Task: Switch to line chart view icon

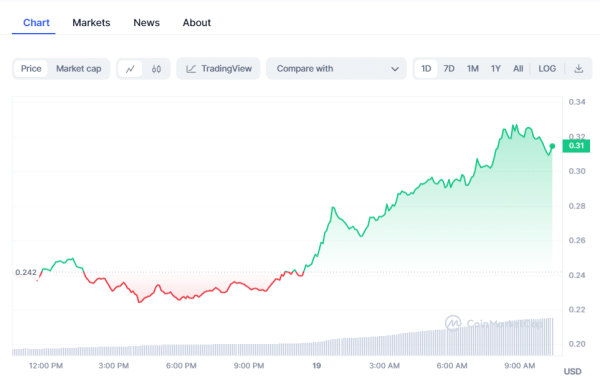Action: pos(130,69)
